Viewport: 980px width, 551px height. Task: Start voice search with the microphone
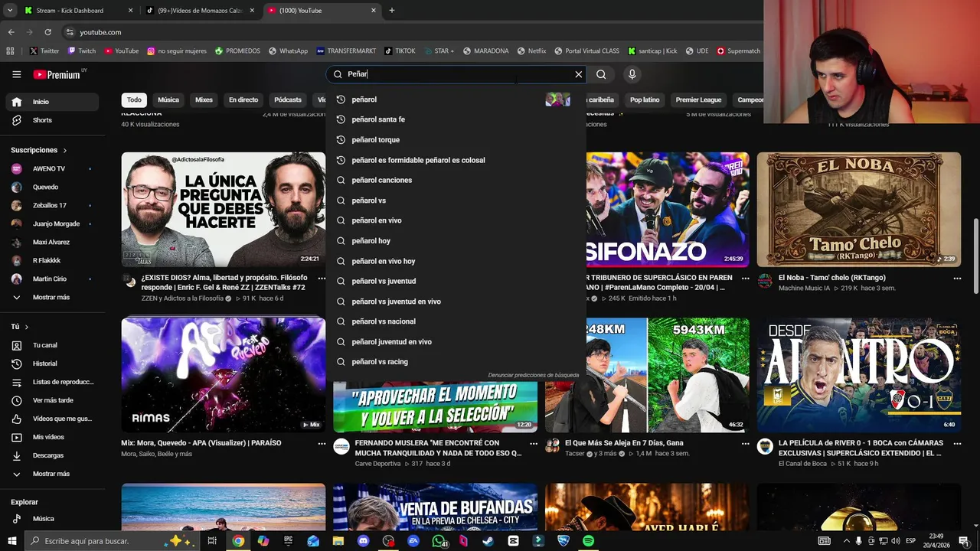tap(632, 74)
